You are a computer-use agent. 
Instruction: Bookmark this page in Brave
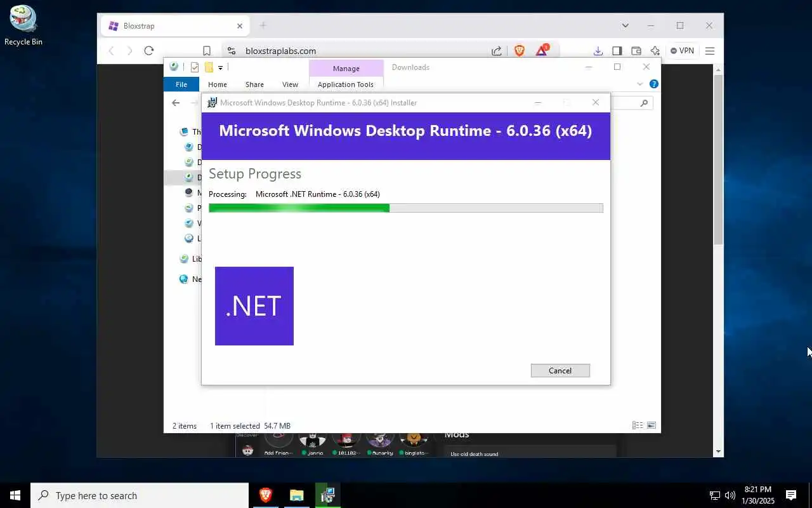(x=207, y=51)
